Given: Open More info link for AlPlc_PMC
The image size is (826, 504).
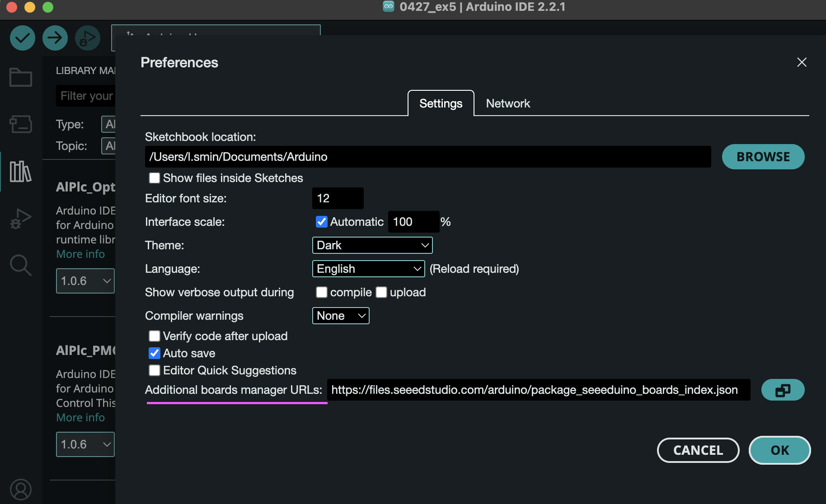Looking at the screenshot, I should coord(80,418).
